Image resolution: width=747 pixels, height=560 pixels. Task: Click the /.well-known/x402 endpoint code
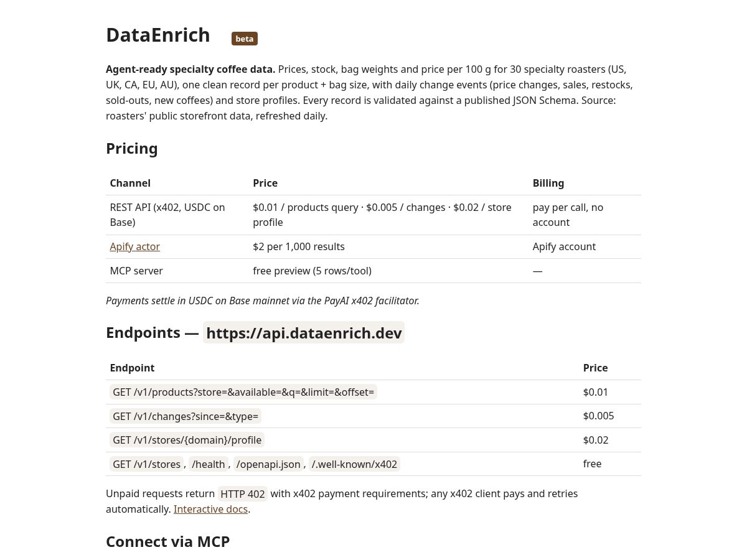tap(354, 464)
